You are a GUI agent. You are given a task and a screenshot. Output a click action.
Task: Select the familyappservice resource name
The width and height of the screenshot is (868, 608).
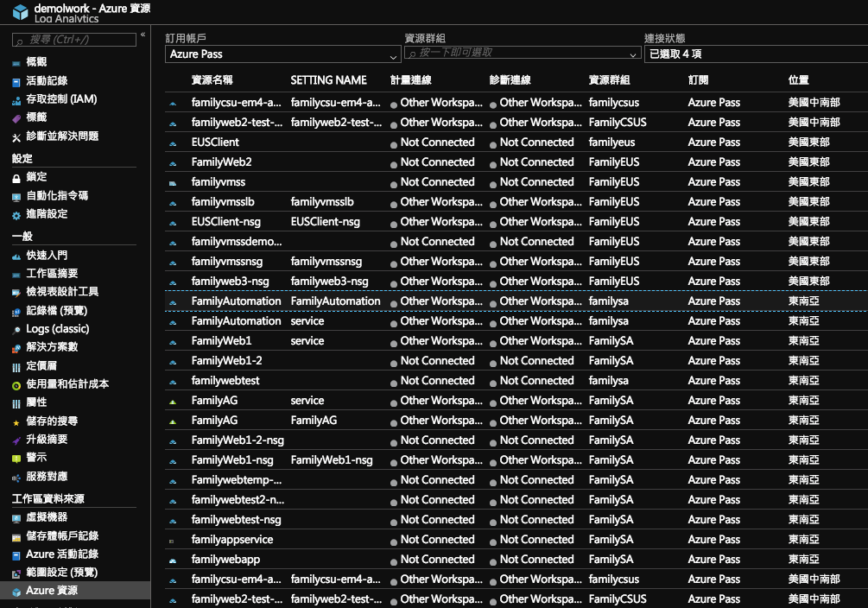click(232, 540)
